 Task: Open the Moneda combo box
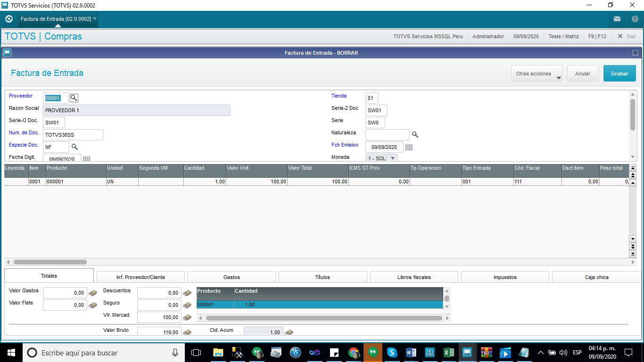click(x=381, y=158)
